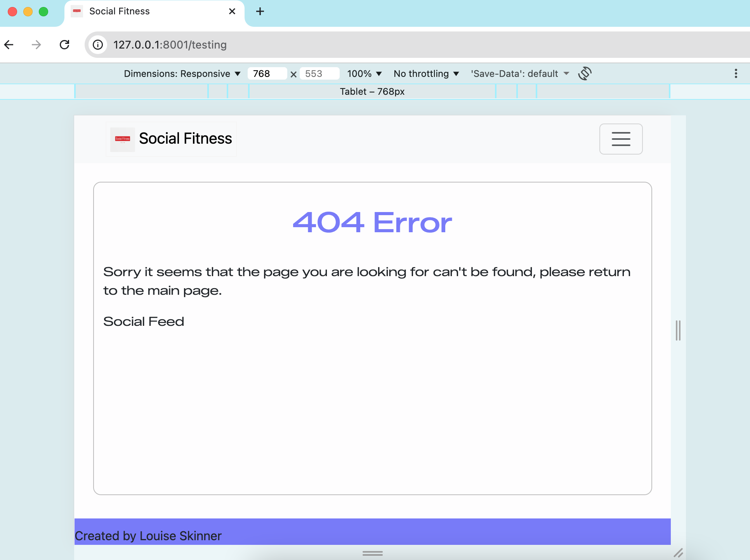The width and height of the screenshot is (750, 560).
Task: Click the browser address bar
Action: (x=272, y=45)
